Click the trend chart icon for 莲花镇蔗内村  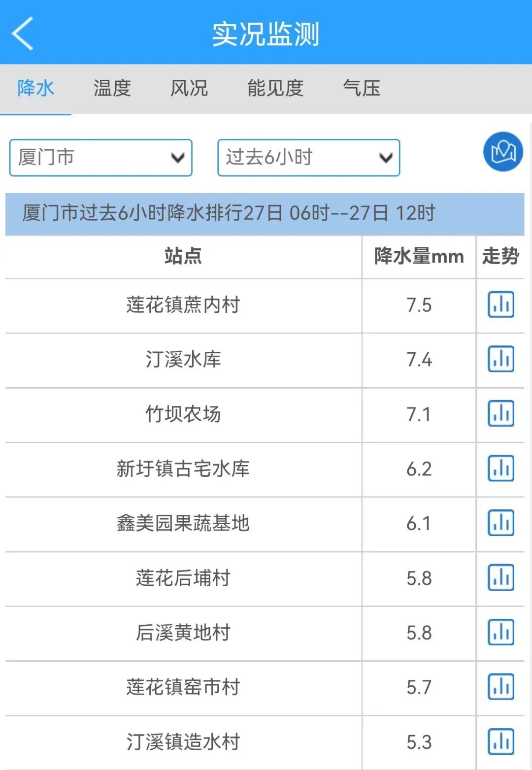[500, 305]
